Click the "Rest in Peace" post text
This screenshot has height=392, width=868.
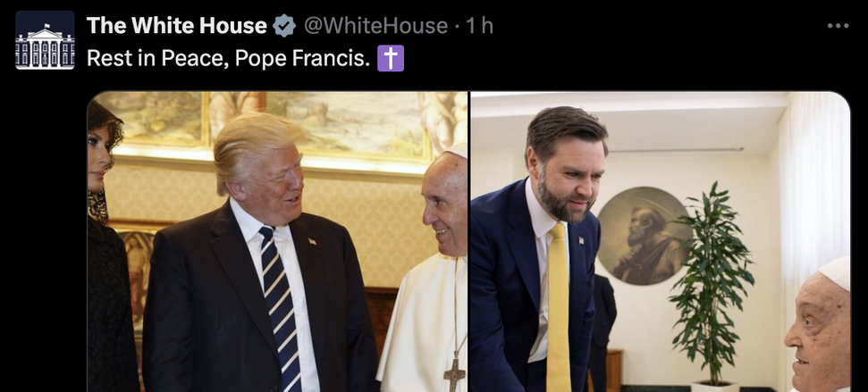click(x=228, y=59)
